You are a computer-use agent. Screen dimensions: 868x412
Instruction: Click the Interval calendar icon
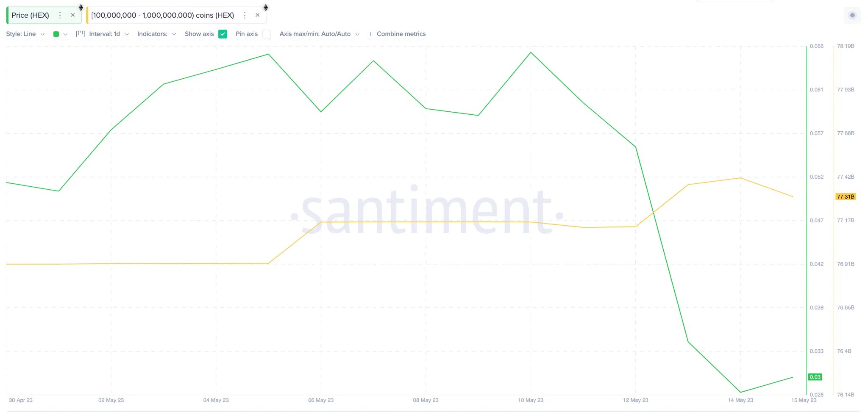point(81,34)
